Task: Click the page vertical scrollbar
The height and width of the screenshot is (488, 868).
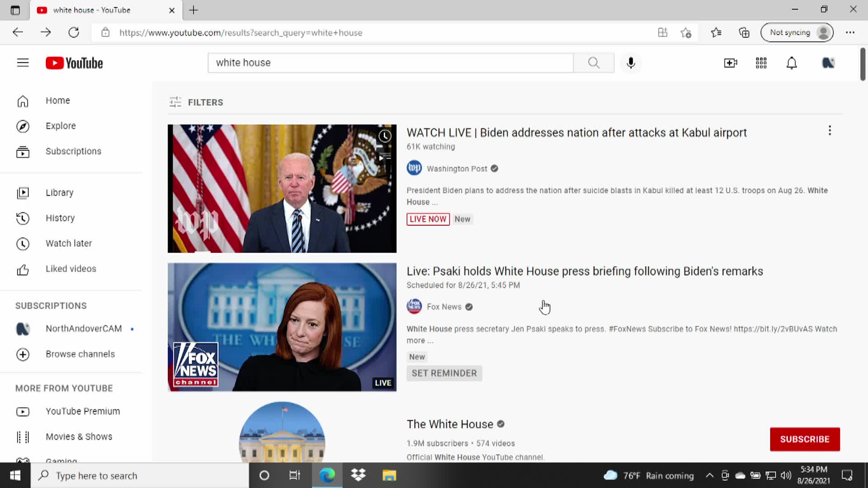Action: click(863, 64)
